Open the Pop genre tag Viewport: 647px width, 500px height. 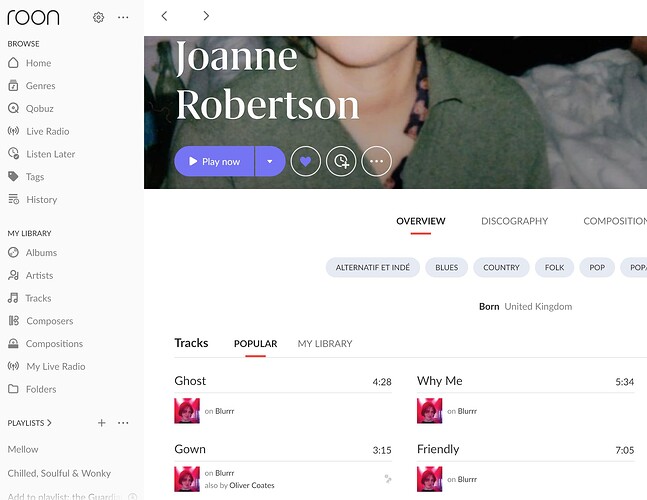tap(597, 267)
